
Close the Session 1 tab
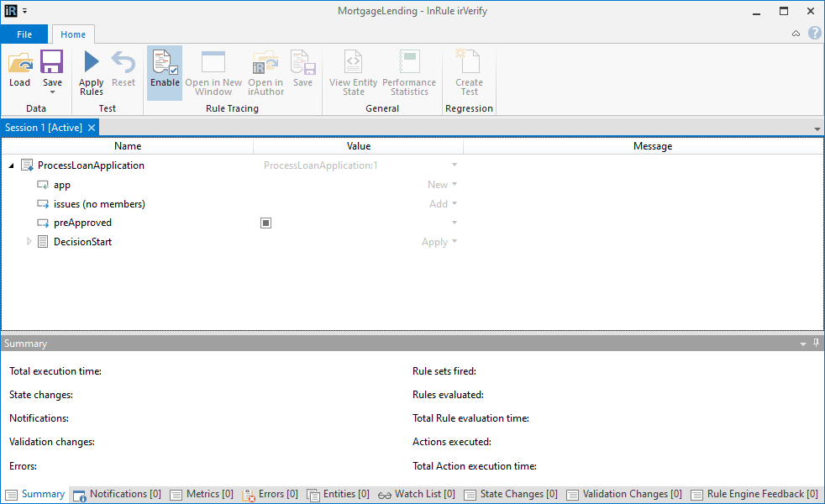91,129
